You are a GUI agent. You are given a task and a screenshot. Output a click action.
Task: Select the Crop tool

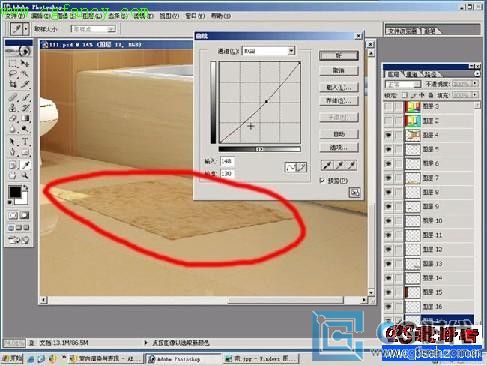point(13,84)
